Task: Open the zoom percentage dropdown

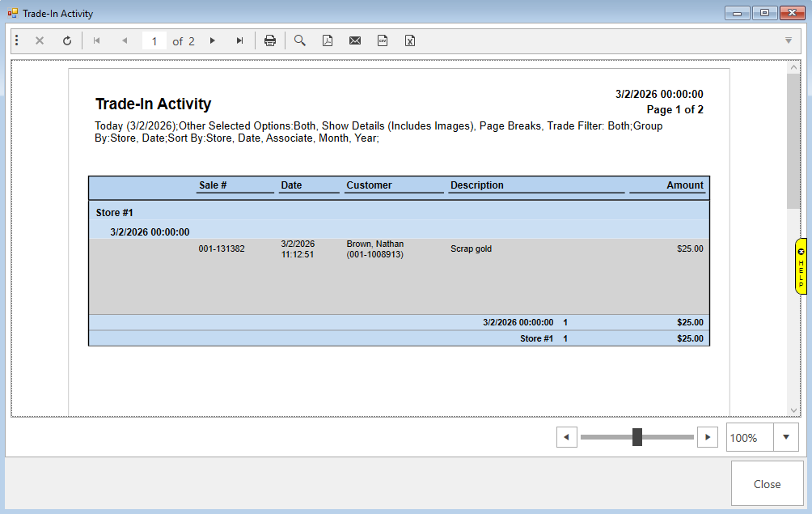Action: point(786,437)
